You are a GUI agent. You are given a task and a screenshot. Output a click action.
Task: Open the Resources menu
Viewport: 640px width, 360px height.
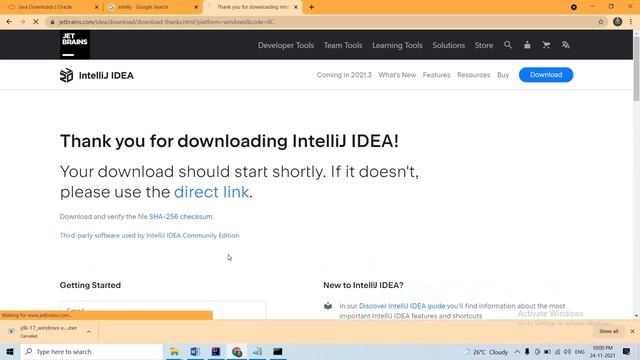[473, 75]
